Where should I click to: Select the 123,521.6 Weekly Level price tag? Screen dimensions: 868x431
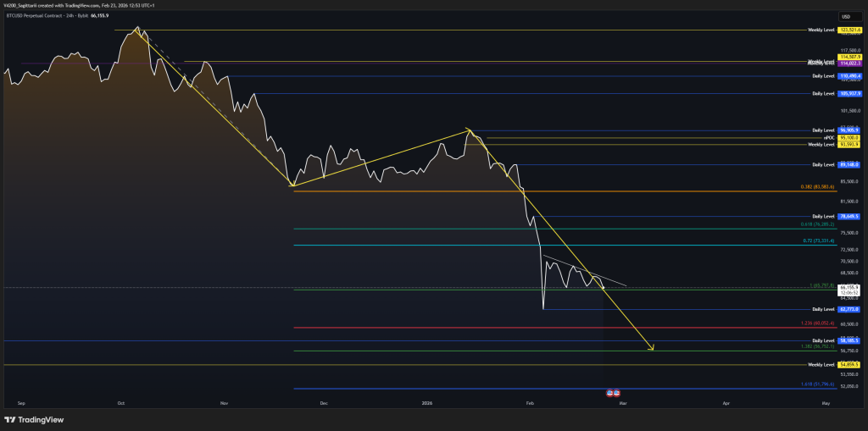click(849, 30)
